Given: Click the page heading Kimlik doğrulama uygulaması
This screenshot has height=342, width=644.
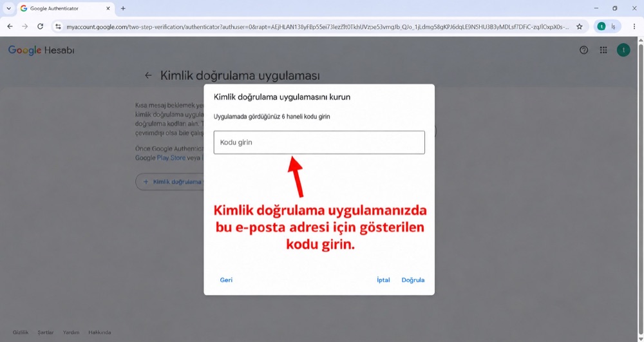Looking at the screenshot, I should (240, 75).
